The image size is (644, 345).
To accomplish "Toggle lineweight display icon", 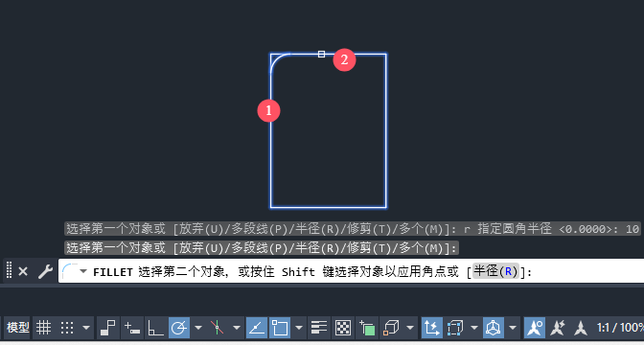I will (x=319, y=328).
